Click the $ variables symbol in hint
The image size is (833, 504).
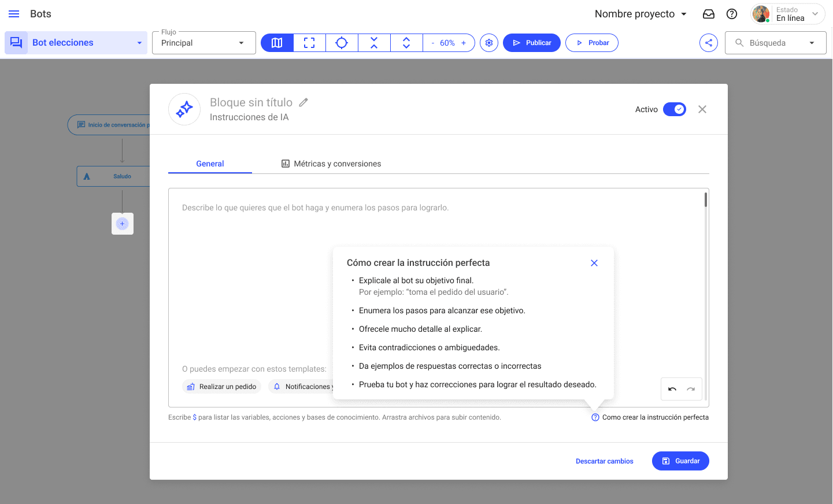[194, 417]
